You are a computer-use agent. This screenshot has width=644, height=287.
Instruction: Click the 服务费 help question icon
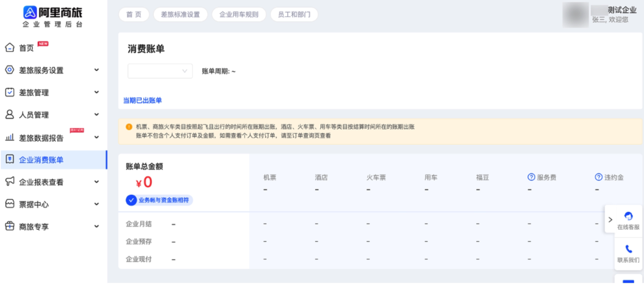[532, 178]
